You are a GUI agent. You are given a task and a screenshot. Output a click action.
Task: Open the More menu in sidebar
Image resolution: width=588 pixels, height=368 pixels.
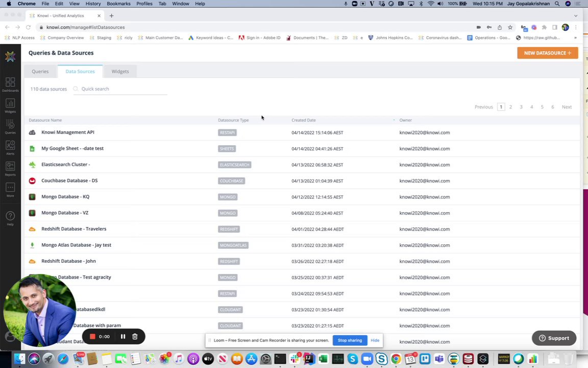[x=10, y=190]
